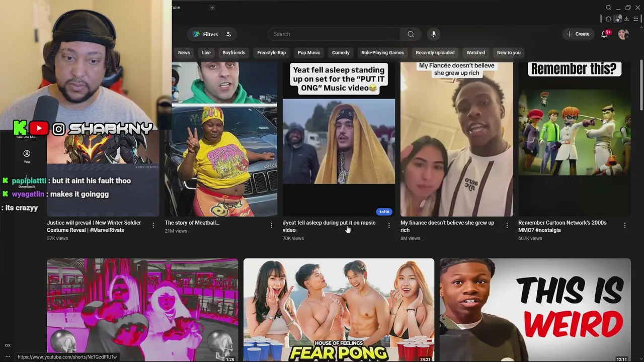The height and width of the screenshot is (362, 644).
Task: Open the three-dot menu for the Remember Cartoon Network short
Action: pyautogui.click(x=624, y=225)
